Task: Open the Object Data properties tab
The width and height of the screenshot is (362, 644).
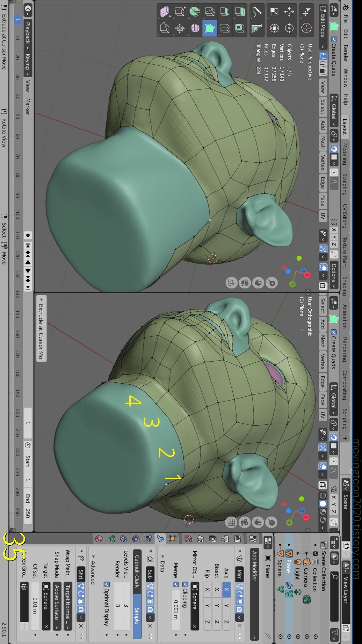Action: click(x=111, y=539)
